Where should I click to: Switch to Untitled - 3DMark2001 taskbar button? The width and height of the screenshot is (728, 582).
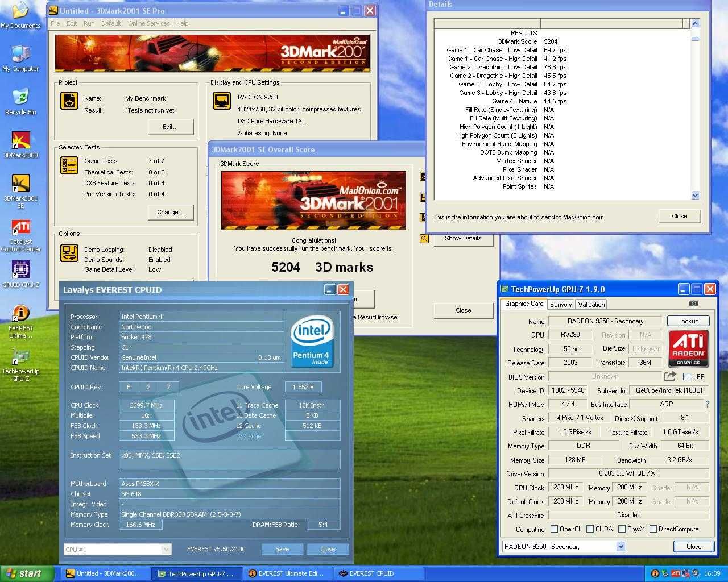pos(106,573)
